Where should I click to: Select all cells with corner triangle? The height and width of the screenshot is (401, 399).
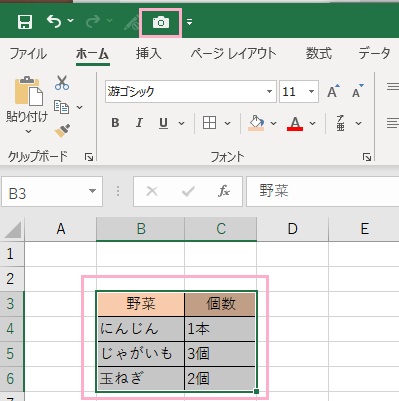[13, 229]
